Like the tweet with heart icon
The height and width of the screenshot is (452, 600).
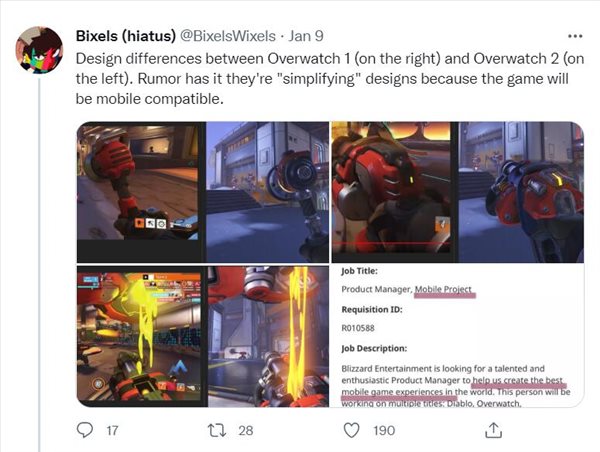pyautogui.click(x=351, y=430)
